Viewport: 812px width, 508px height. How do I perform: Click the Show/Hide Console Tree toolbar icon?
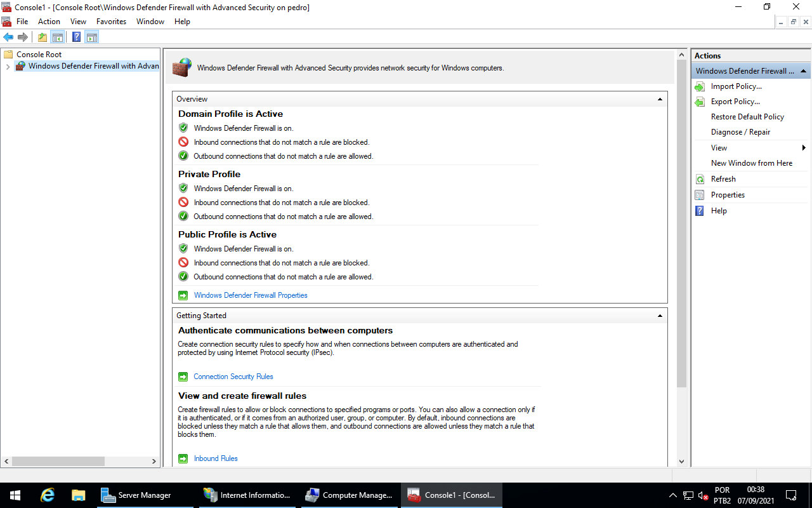tap(58, 36)
